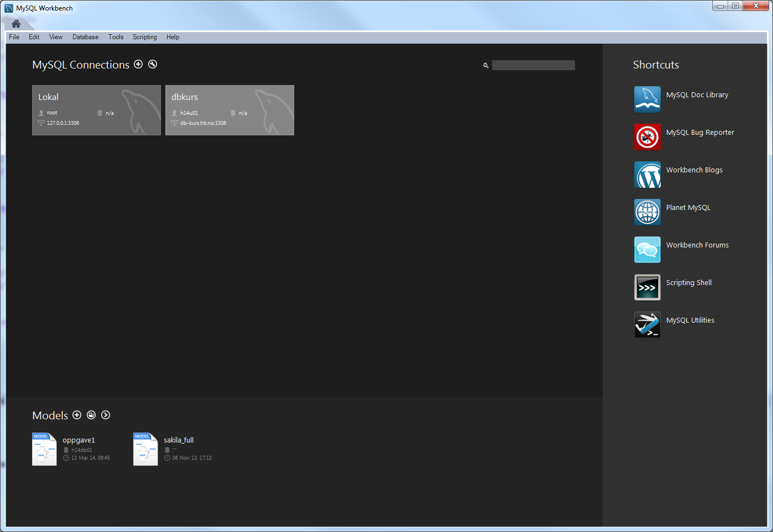Open the dbkurs connection tile
The width and height of the screenshot is (773, 532).
pos(229,110)
